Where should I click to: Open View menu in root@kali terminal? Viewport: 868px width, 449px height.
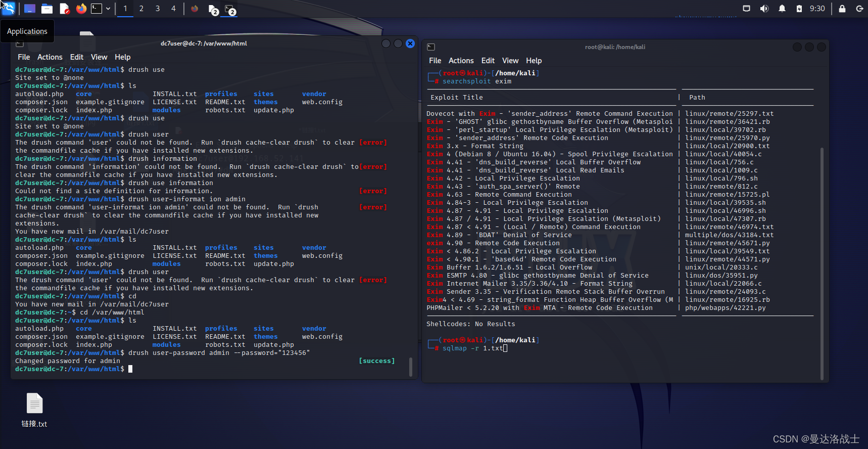(x=510, y=61)
